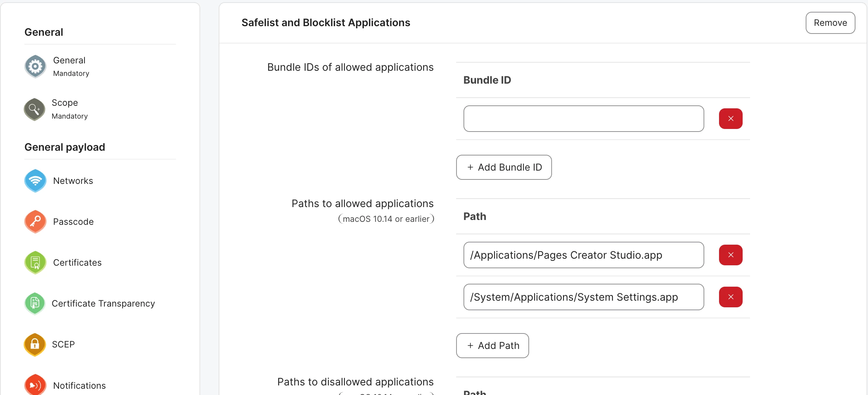This screenshot has height=395, width=868.
Task: Click the General gear icon
Action: coord(35,66)
